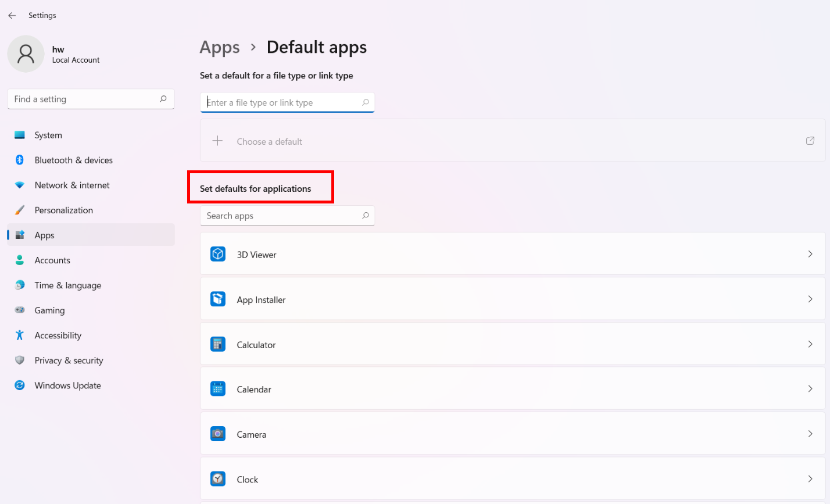Select the Accounts category
Viewport: 830px width, 504px height.
tap(91, 260)
